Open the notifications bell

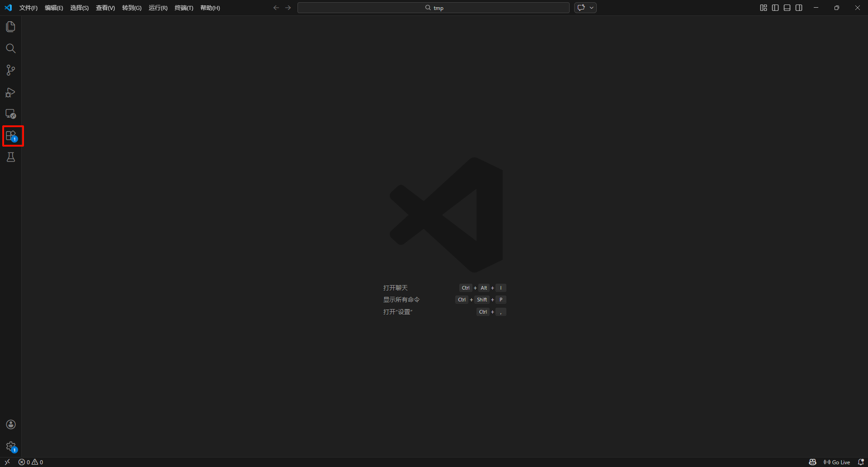click(861, 462)
